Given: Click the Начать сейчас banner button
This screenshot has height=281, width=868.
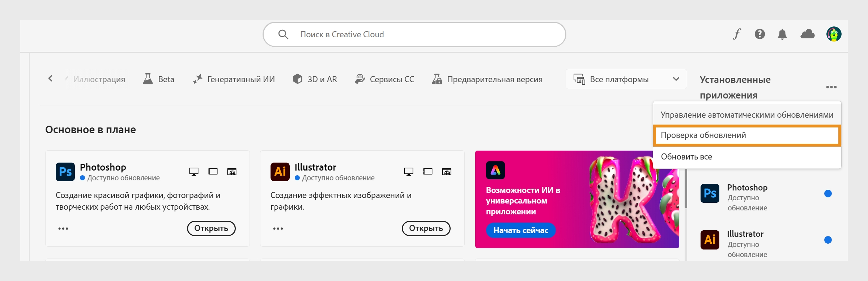Looking at the screenshot, I should pyautogui.click(x=521, y=230).
